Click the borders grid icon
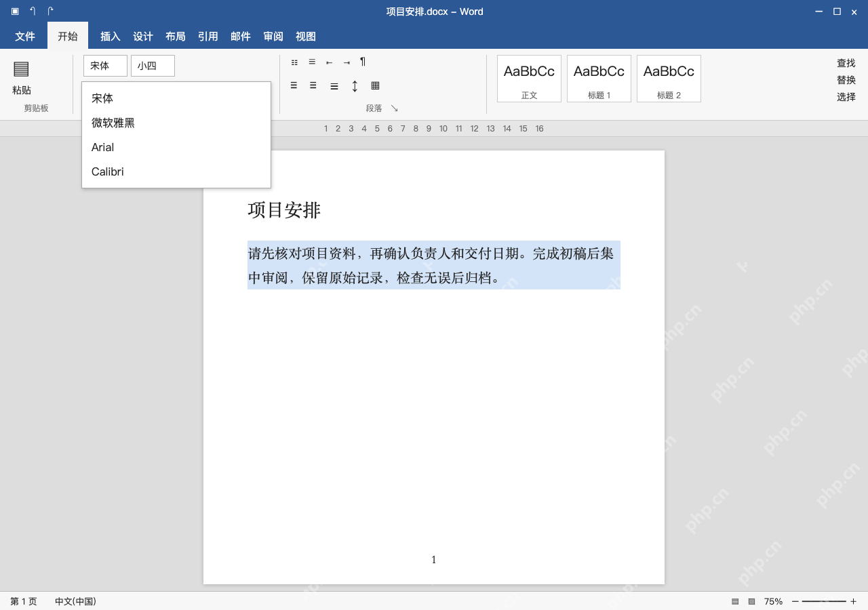This screenshot has height=610, width=868. [x=375, y=85]
